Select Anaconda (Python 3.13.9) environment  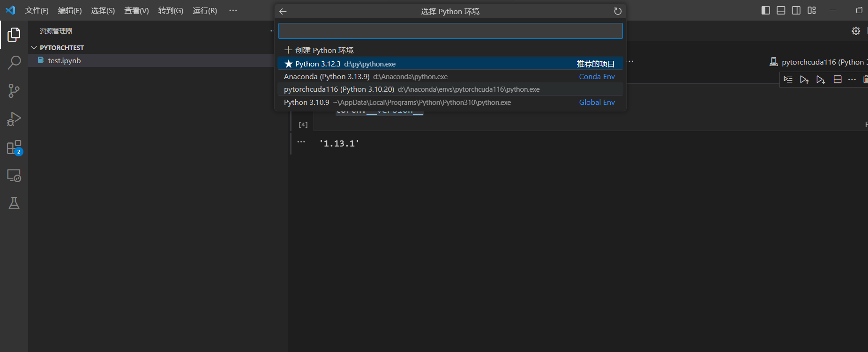450,76
